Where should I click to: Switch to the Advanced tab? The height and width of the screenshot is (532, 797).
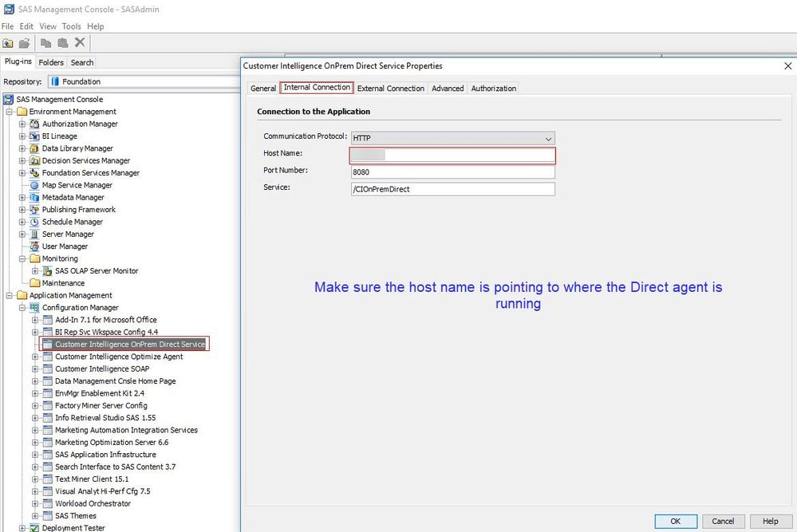pos(448,89)
